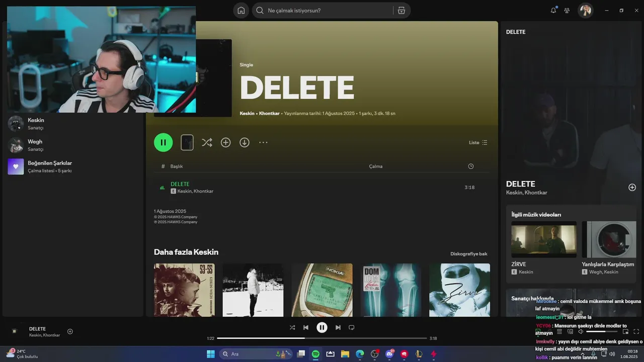Open 'Daha fazla Keskin' heading
644x362 pixels.
(x=186, y=252)
